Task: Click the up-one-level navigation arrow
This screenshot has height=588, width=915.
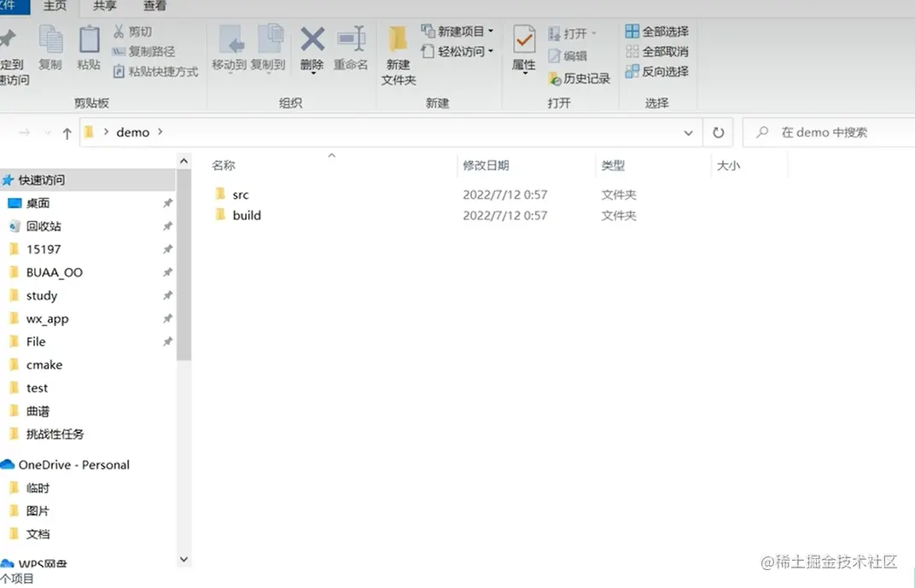Action: tap(66, 132)
